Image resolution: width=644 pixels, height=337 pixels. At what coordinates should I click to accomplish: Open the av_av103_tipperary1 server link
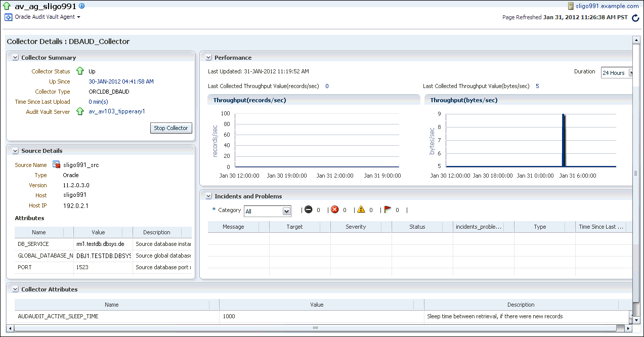[x=117, y=111]
